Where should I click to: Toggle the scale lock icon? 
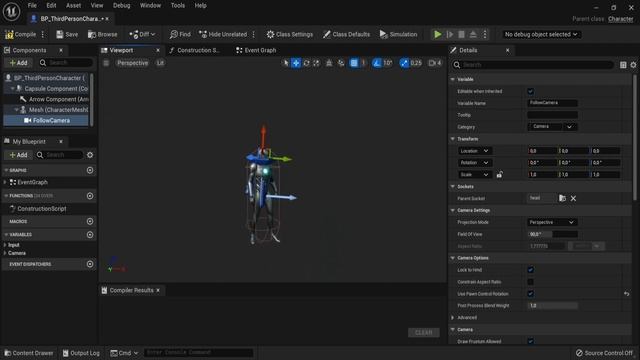click(499, 175)
